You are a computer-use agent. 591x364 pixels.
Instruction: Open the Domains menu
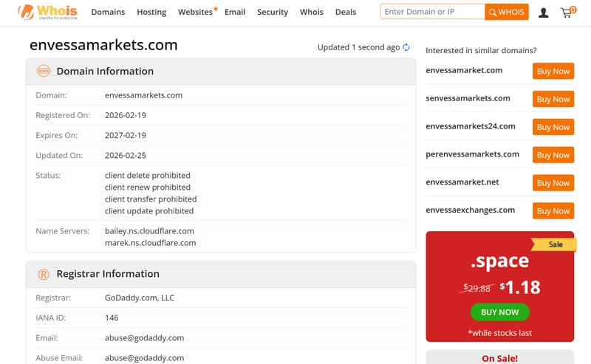click(x=108, y=12)
